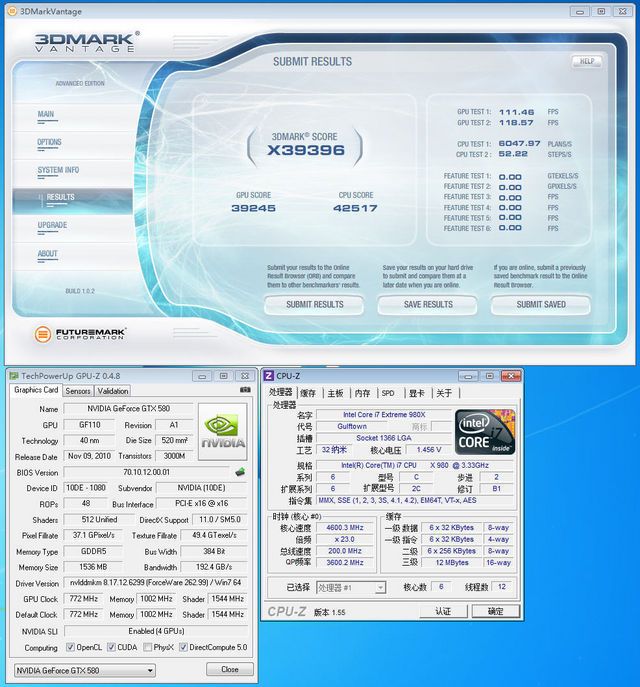640x687 pixels.
Task: Switch to the Validation tab in GPU-Z
Action: point(113,391)
